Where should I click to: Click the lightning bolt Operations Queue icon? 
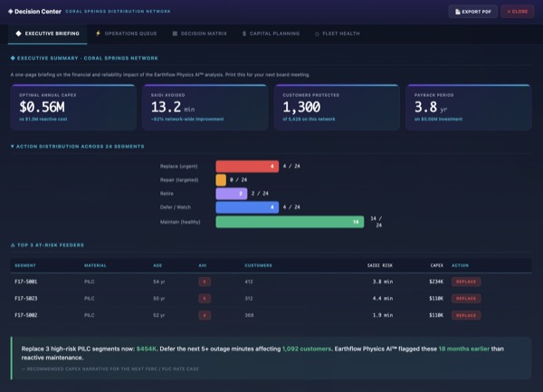point(98,33)
